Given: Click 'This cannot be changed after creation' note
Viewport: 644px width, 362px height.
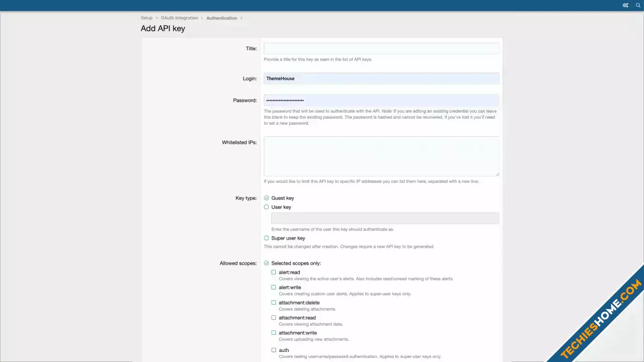Looking at the screenshot, I should pyautogui.click(x=349, y=247).
